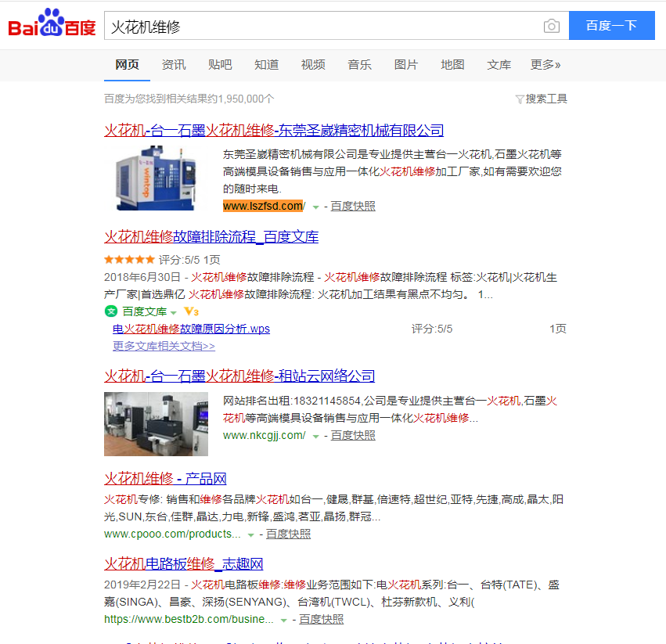Open the 贴吧 tab
This screenshot has width=666, height=644.
(x=220, y=65)
